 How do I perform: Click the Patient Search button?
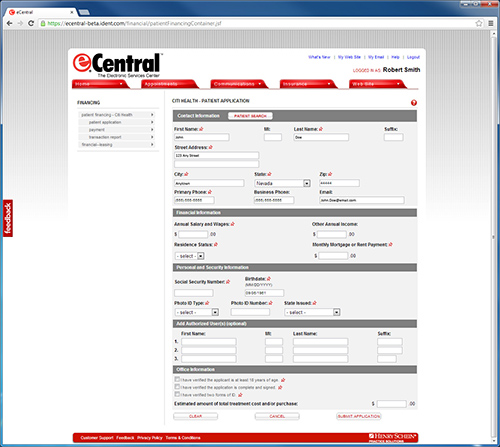point(250,116)
